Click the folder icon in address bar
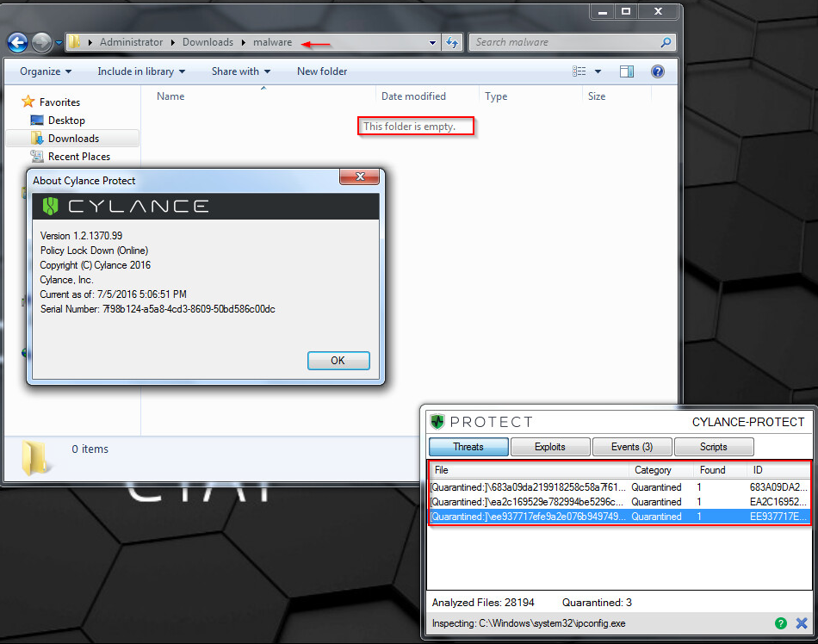This screenshot has height=644, width=818. [x=75, y=41]
